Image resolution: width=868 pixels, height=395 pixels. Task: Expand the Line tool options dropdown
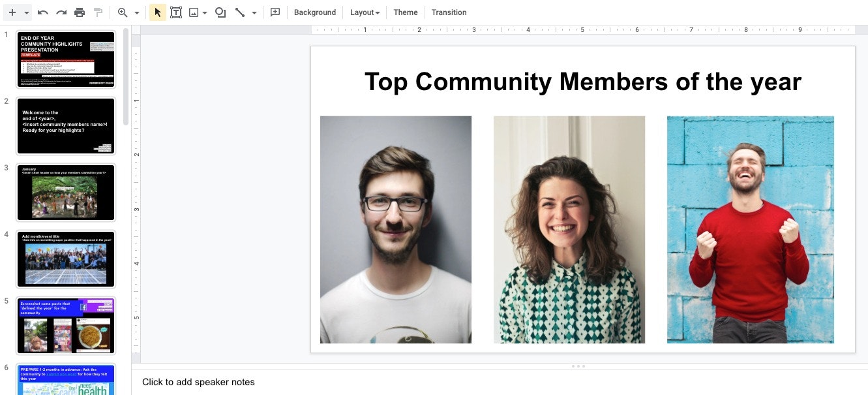(x=254, y=12)
